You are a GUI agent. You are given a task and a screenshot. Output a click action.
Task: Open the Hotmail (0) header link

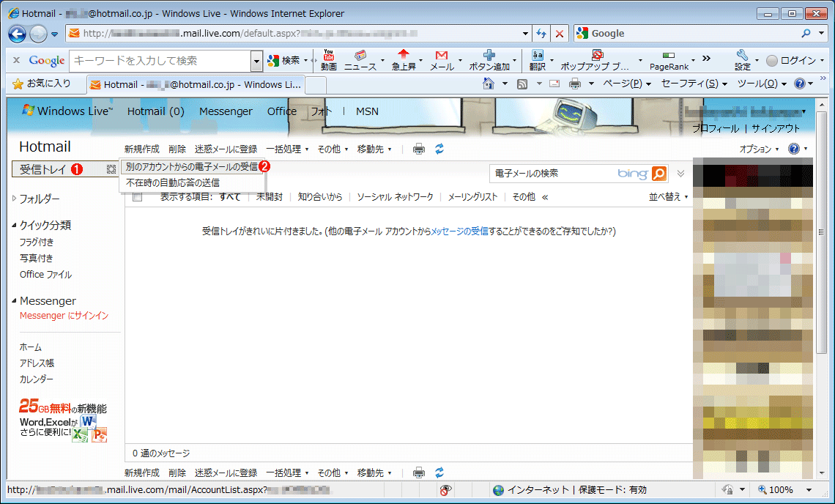(x=155, y=111)
